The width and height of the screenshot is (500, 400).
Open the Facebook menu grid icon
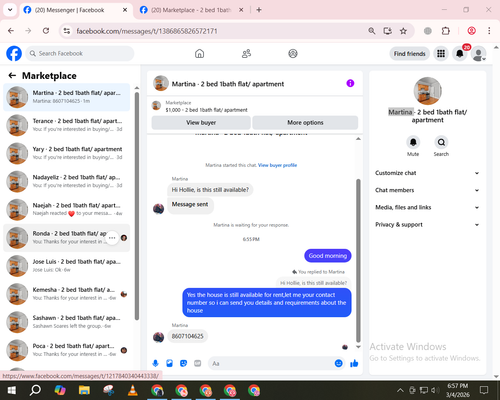click(x=441, y=54)
